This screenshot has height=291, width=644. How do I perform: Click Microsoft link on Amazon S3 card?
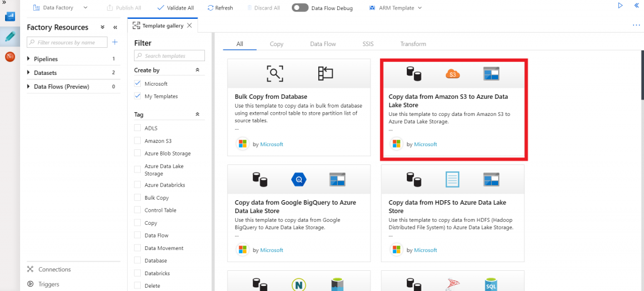point(426,144)
